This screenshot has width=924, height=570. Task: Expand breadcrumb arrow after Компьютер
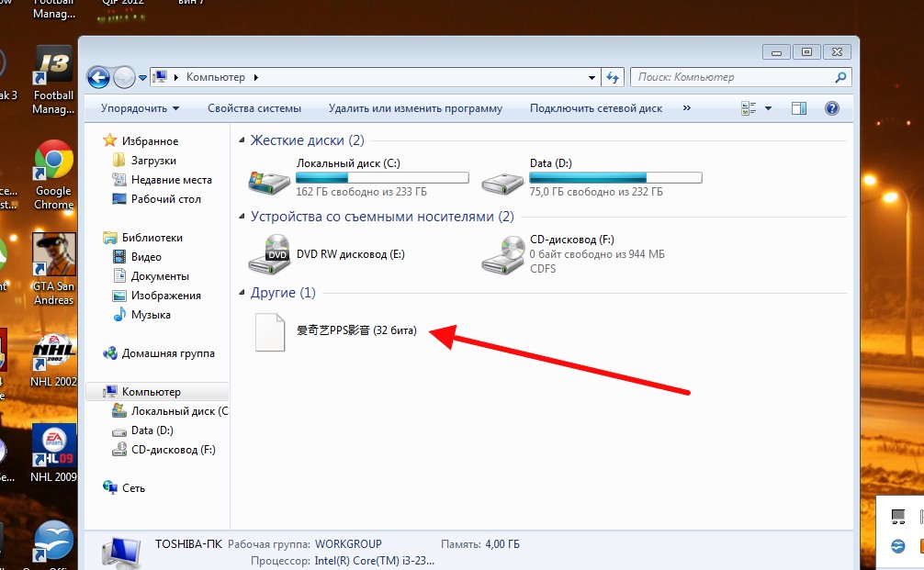click(x=255, y=77)
